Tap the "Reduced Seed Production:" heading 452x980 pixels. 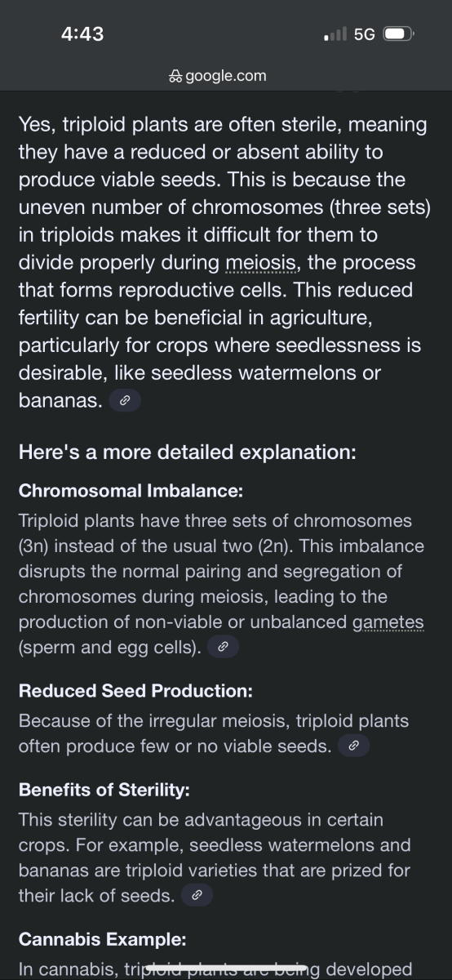coord(135,691)
